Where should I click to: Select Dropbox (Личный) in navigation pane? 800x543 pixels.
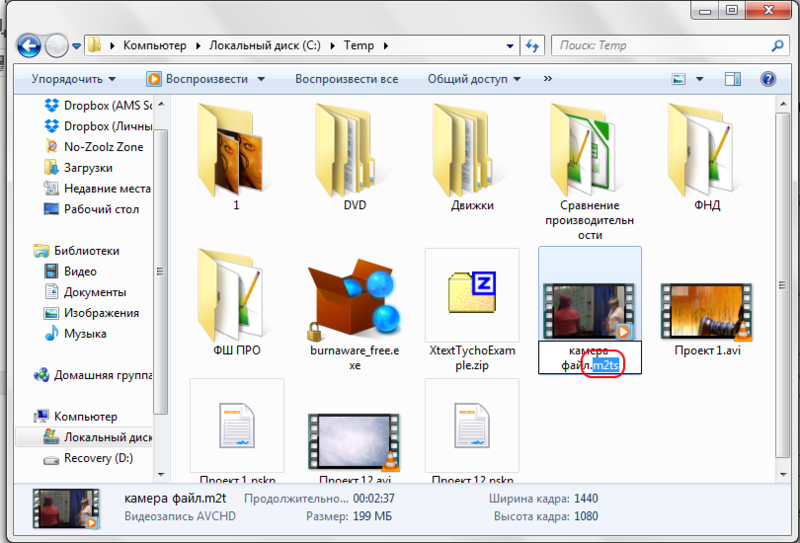click(98, 126)
